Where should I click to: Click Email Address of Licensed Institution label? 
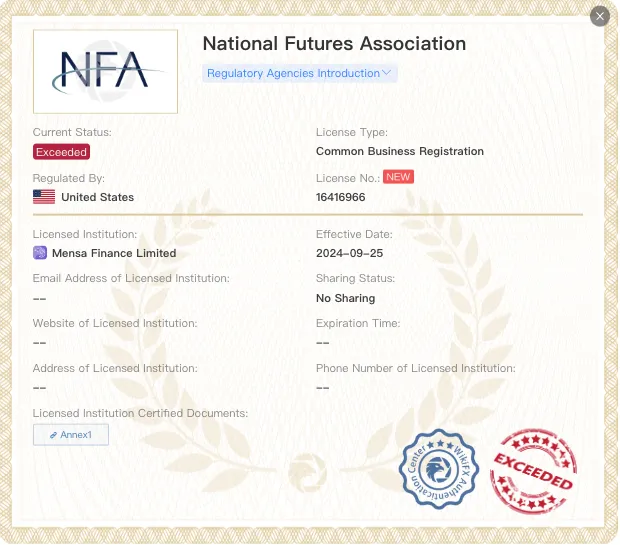click(x=131, y=278)
